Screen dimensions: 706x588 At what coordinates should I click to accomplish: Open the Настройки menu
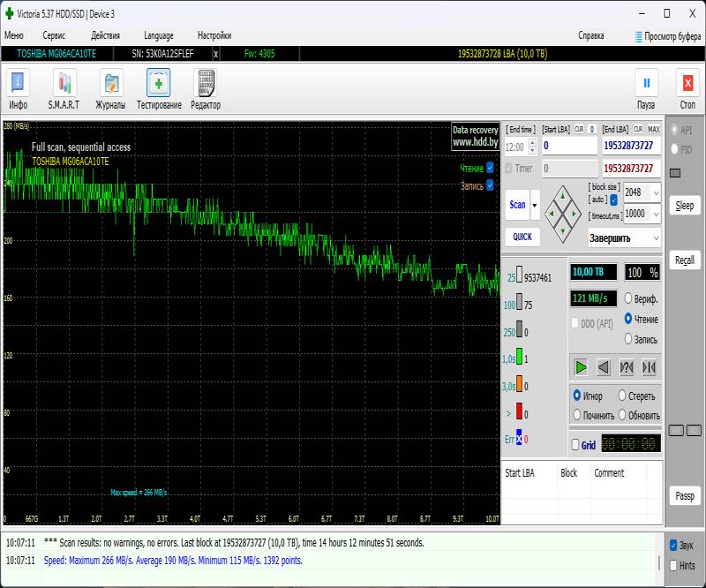(x=214, y=36)
